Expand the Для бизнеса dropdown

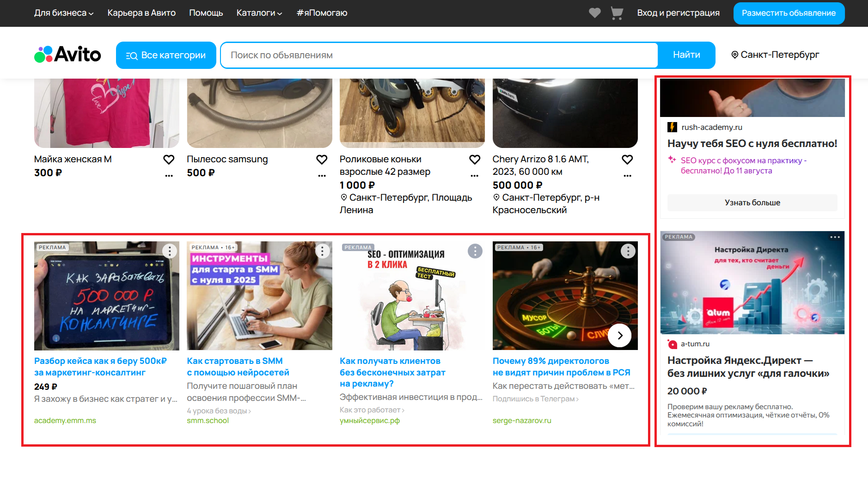click(64, 13)
